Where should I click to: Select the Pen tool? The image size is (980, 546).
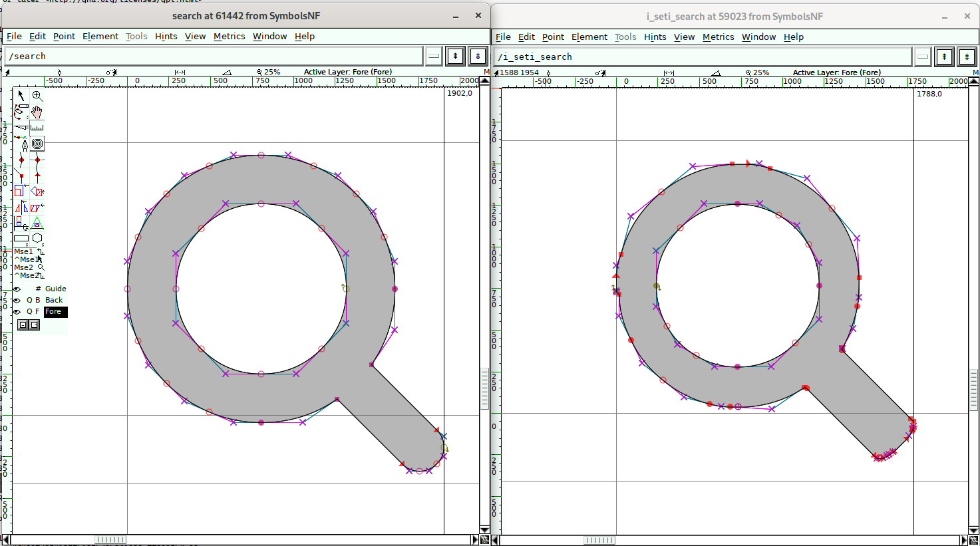click(21, 144)
